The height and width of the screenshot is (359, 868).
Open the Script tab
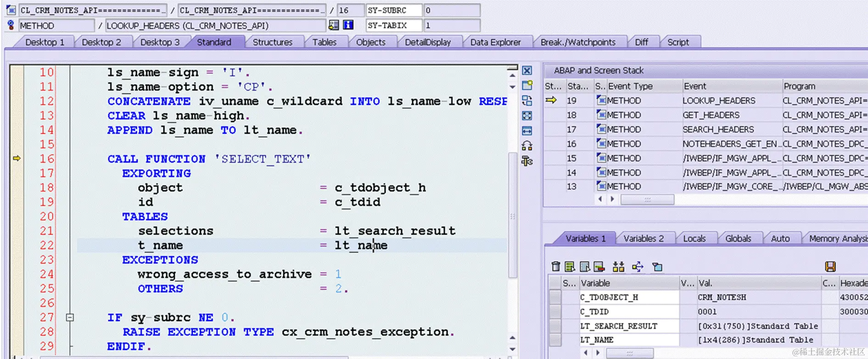pyautogui.click(x=678, y=42)
